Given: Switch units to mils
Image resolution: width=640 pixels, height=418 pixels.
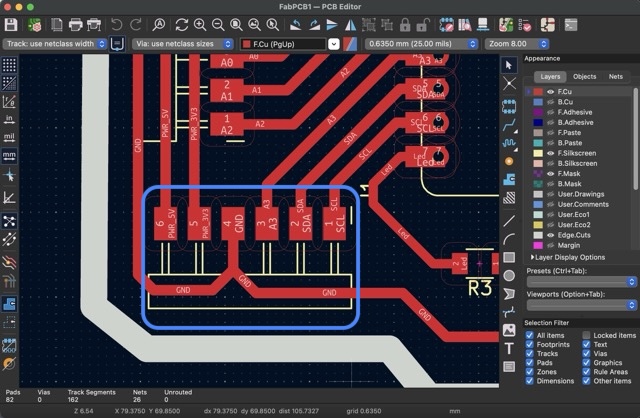Looking at the screenshot, I should coord(9,137).
